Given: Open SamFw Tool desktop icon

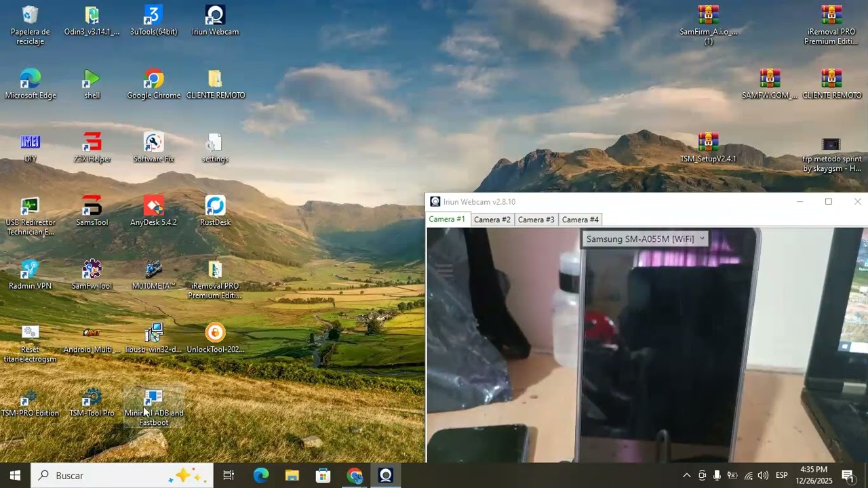Looking at the screenshot, I should point(92,275).
